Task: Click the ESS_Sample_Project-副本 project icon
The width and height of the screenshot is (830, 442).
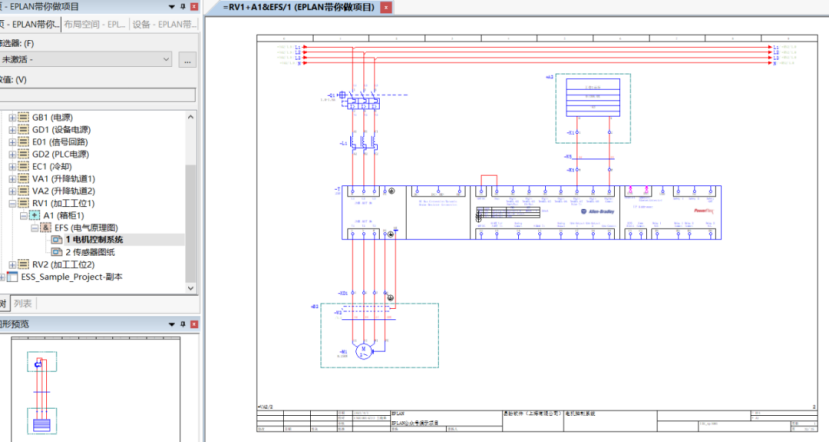Action: point(12,277)
